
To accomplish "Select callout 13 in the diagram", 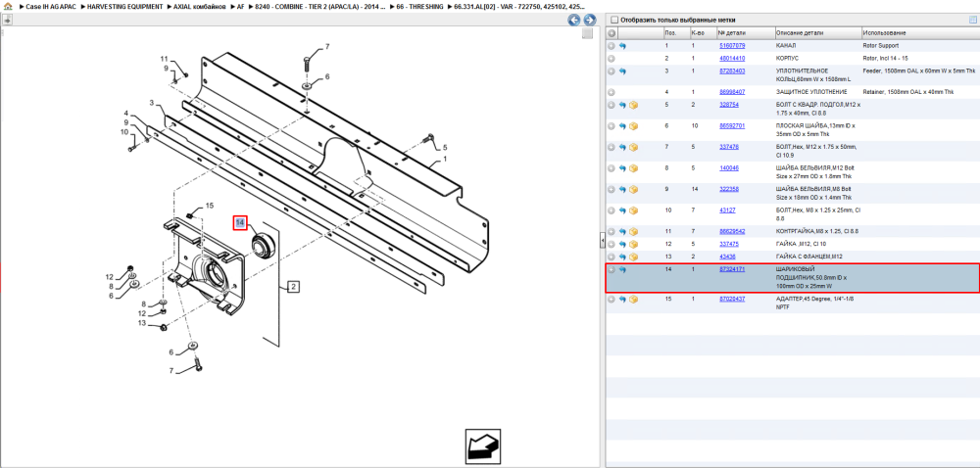I will click(x=142, y=323).
